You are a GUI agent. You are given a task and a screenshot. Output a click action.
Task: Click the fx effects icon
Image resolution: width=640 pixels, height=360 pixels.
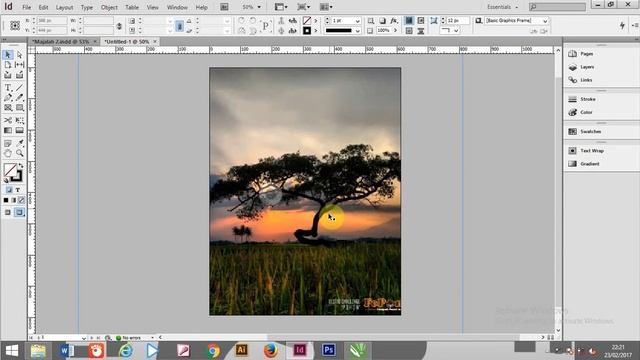[x=394, y=21]
